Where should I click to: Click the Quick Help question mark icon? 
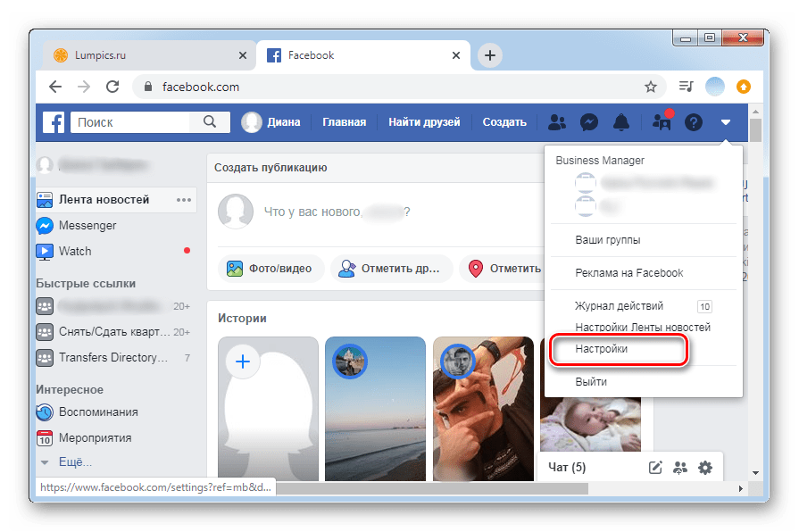click(694, 122)
